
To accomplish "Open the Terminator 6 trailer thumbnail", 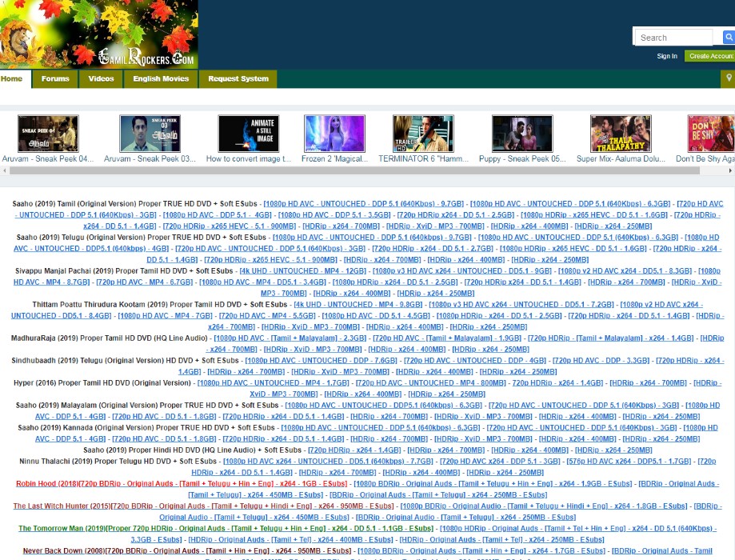I will click(x=423, y=134).
